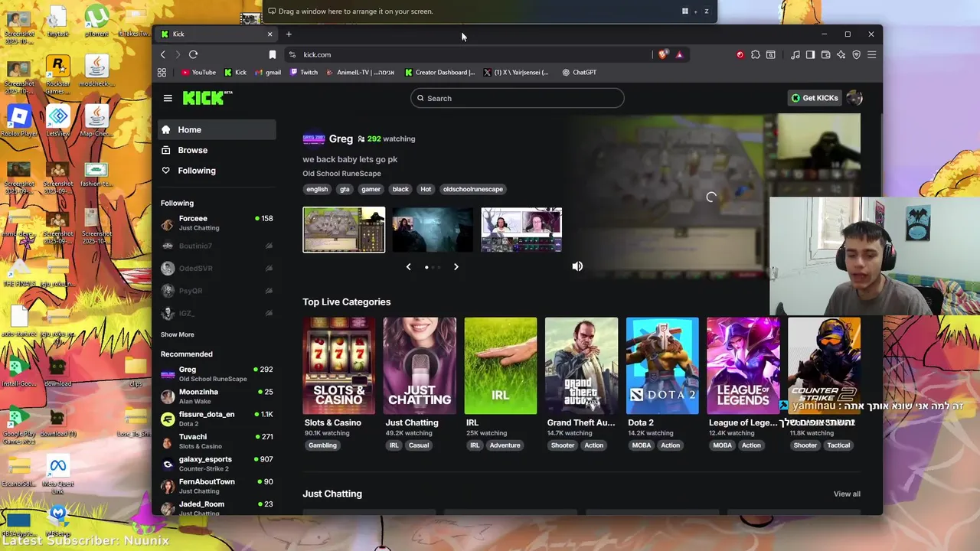980x551 pixels.
Task: Click the Brave VPN shield icon
Action: click(x=856, y=54)
